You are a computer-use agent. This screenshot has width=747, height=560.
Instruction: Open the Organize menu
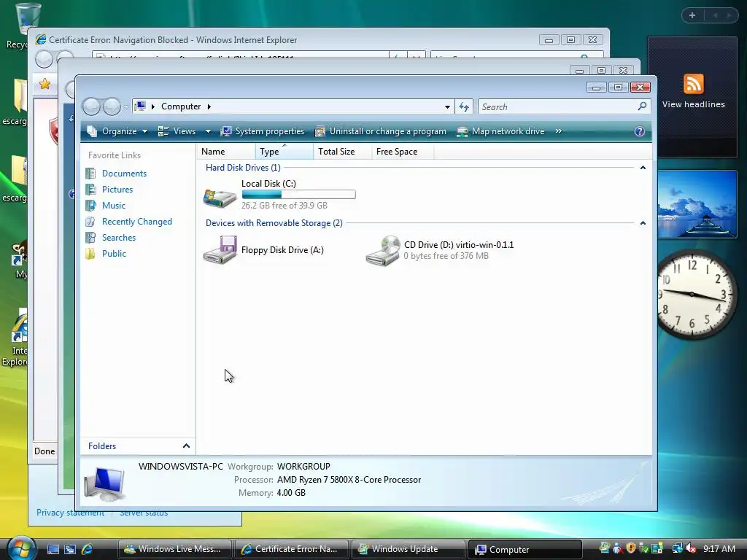coord(117,131)
